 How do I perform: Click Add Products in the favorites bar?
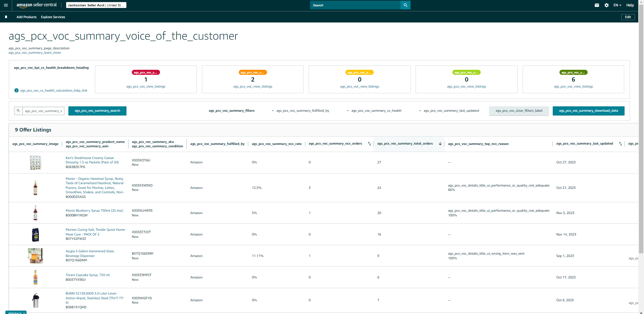point(26,17)
